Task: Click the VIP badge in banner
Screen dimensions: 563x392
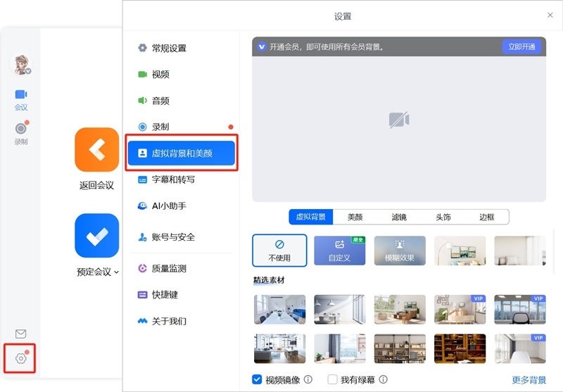Action: pyautogui.click(x=262, y=46)
